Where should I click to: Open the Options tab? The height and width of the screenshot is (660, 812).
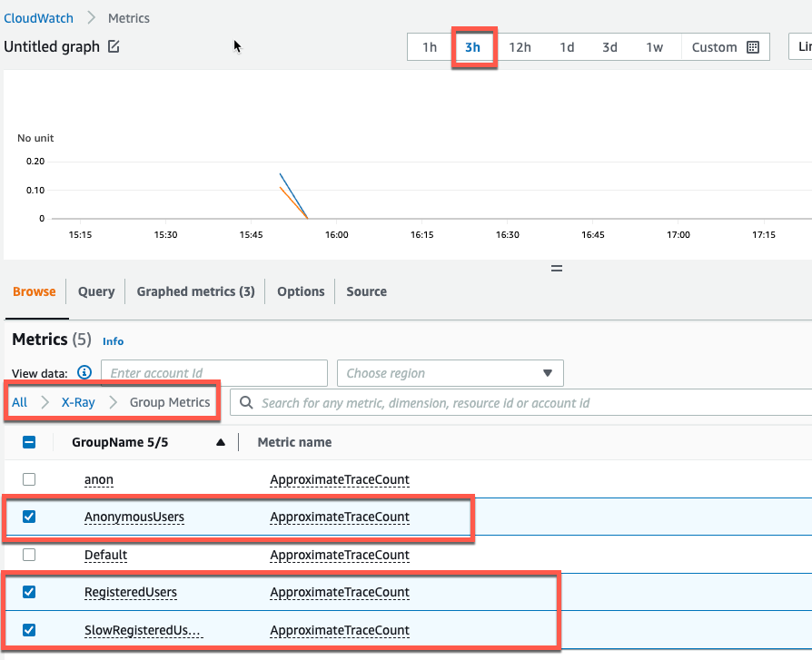[x=301, y=291]
